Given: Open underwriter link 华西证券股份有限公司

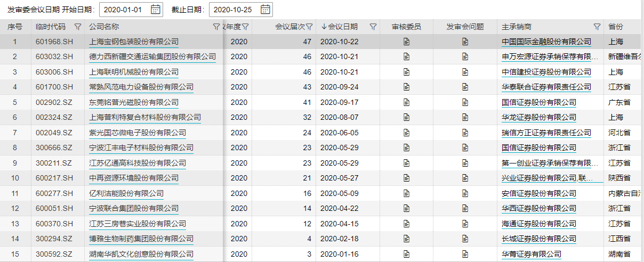Looking at the screenshot, I should coord(539,208).
